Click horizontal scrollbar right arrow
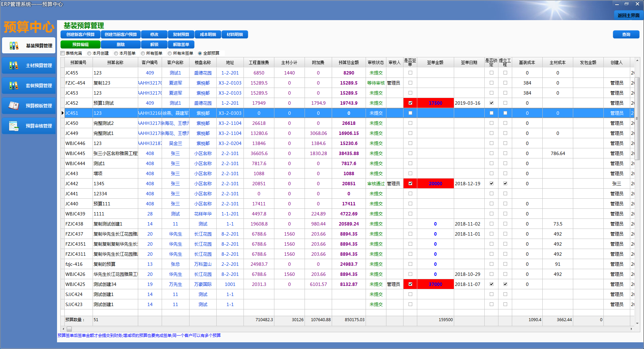644x349 pixels. coord(632,329)
